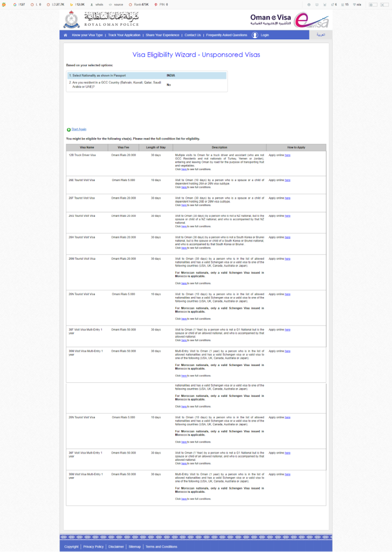
Task: See full conditions for 26G Tourist Visit Visa
Action: 184,226
